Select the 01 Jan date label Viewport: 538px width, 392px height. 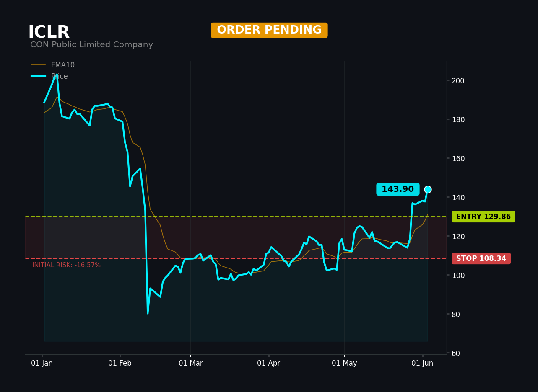(42, 364)
